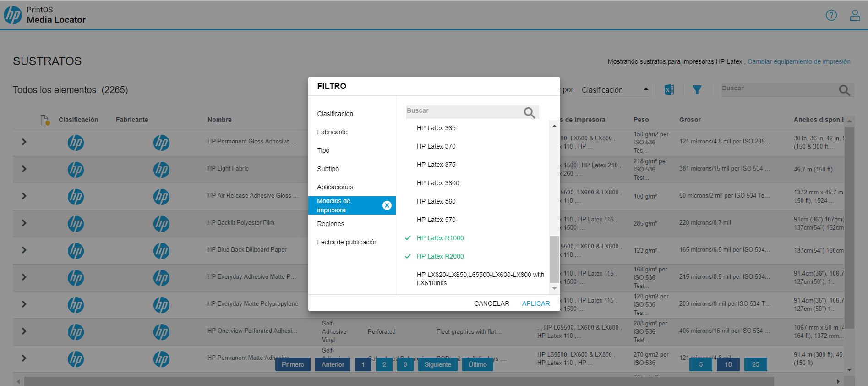
Task: Click classification HP logo for HP Blue Back Billboard Paper
Action: [x=76, y=251]
